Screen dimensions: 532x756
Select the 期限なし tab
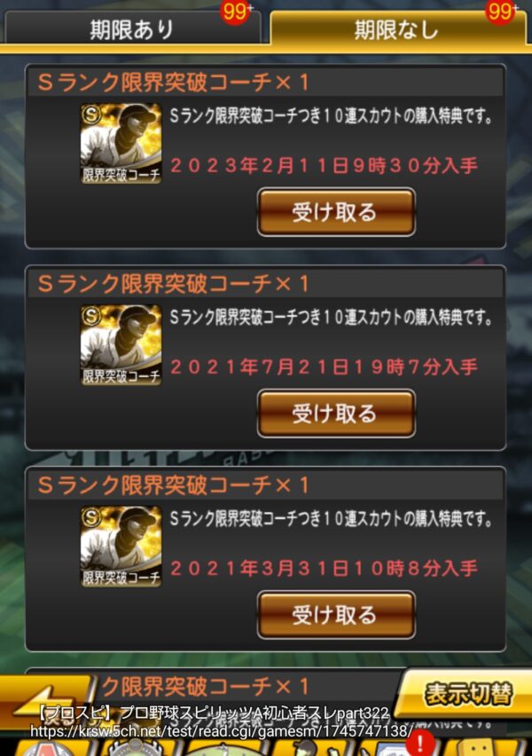[397, 29]
